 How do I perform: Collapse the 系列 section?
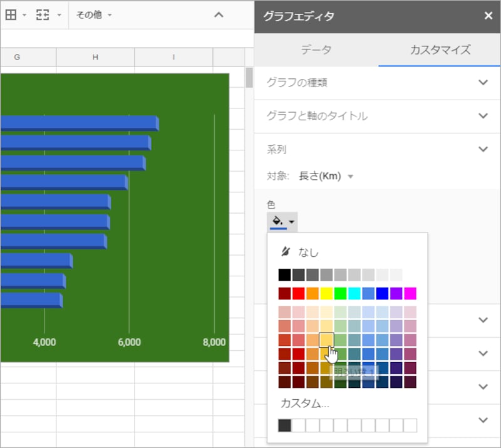point(482,149)
